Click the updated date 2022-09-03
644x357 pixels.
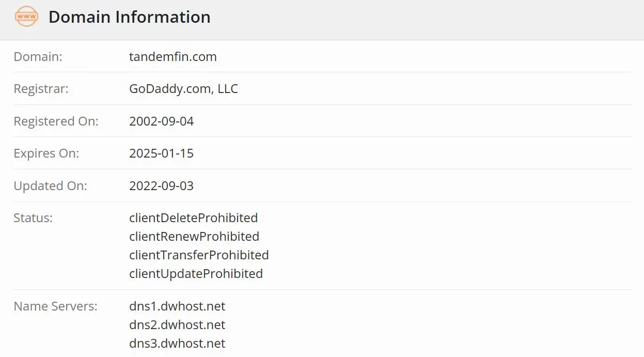click(x=162, y=186)
